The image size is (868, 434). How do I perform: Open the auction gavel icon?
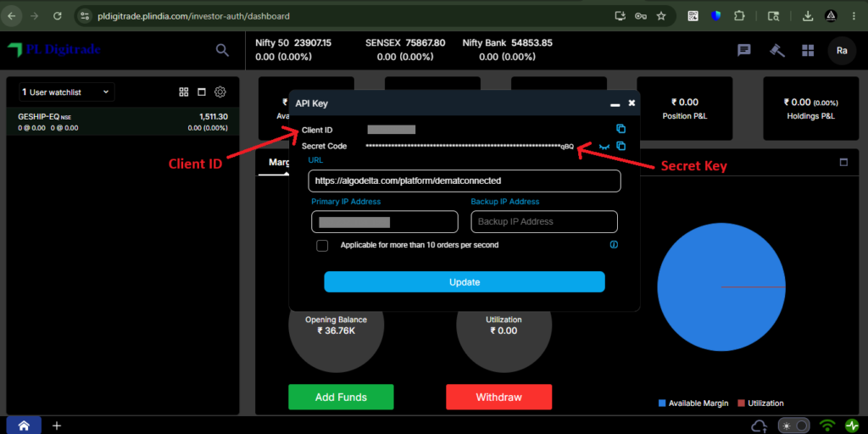(777, 50)
